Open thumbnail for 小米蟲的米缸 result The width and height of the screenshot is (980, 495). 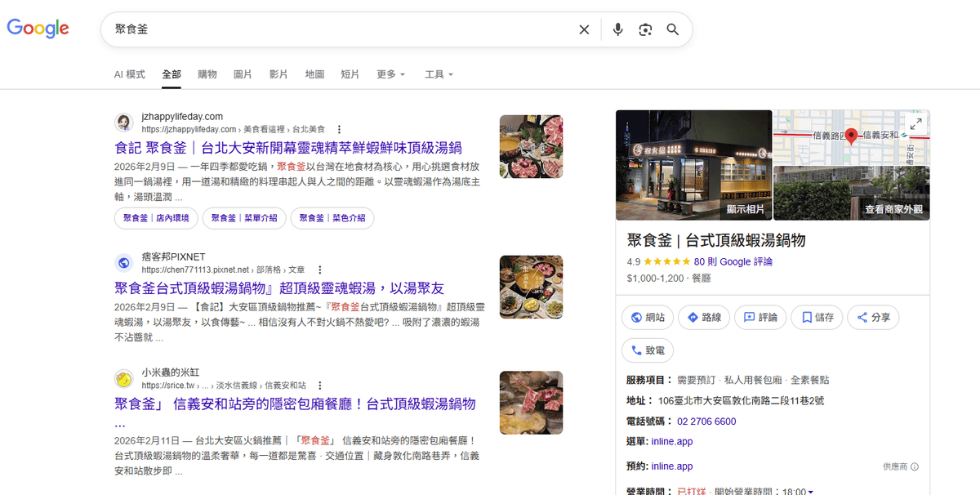(x=532, y=402)
